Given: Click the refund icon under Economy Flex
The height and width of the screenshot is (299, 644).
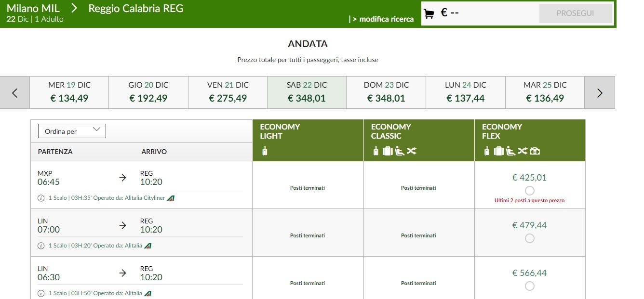Looking at the screenshot, I should click(535, 151).
